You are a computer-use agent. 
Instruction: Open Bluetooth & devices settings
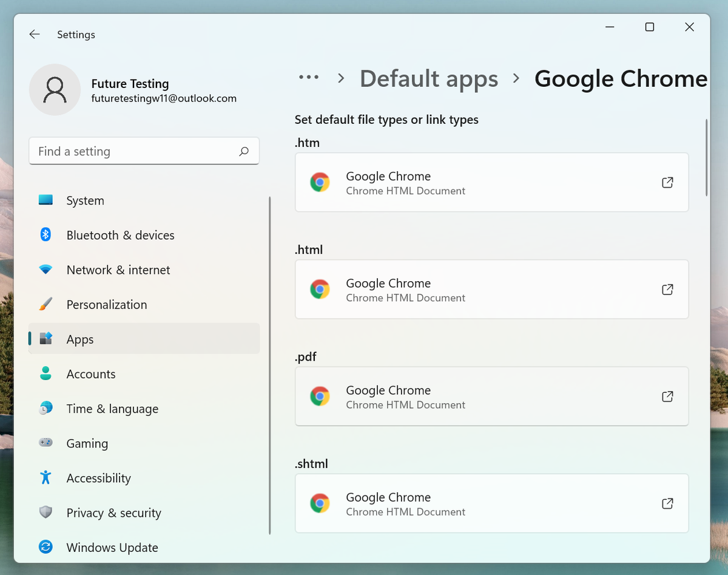click(x=45, y=235)
